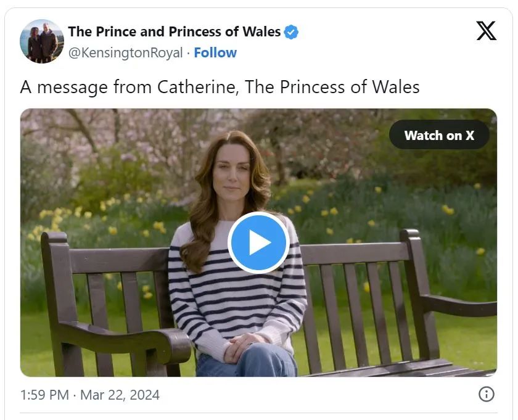Follow the KensingtonRoyal account
Image resolution: width=518 pixels, height=420 pixels.
tap(215, 52)
